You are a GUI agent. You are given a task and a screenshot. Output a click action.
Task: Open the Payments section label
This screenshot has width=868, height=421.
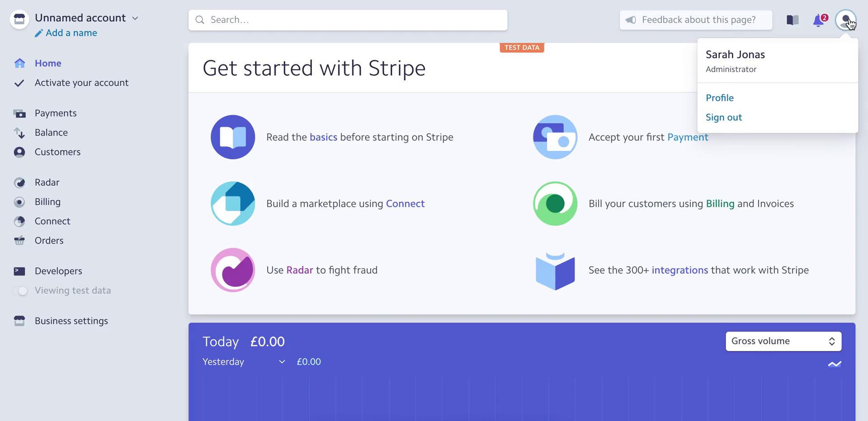coord(56,113)
